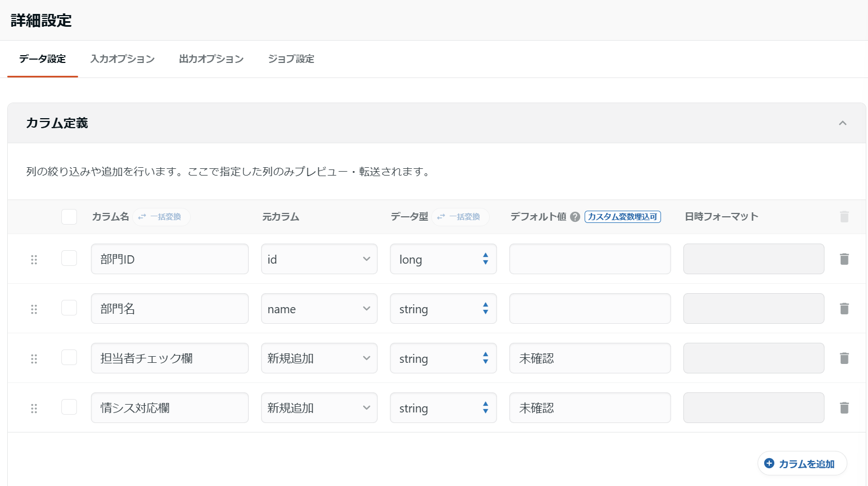
Task: Click the カラムを追加 button
Action: tap(802, 463)
